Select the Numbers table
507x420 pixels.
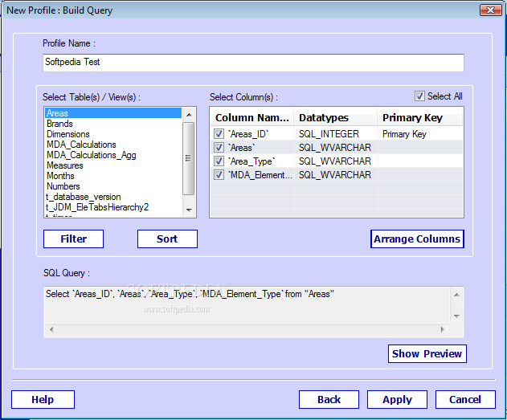[x=113, y=186]
